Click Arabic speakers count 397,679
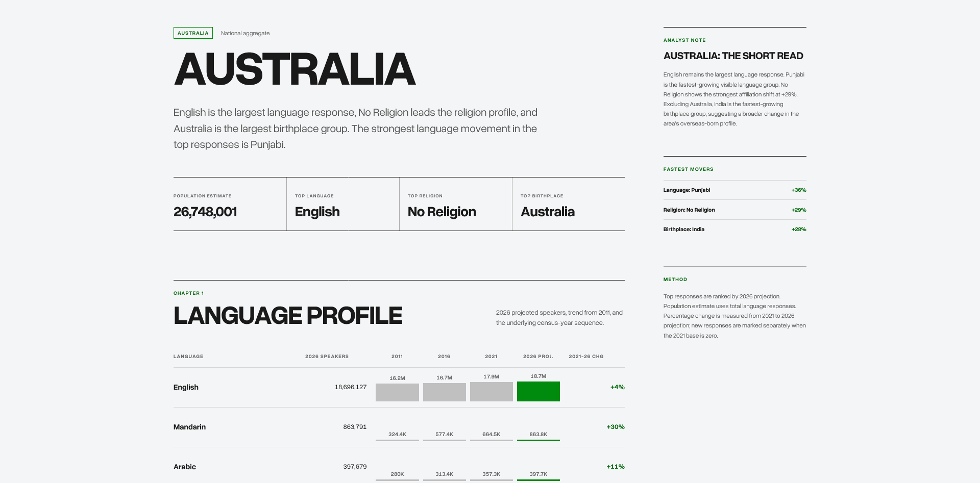The height and width of the screenshot is (483, 980). 355,467
